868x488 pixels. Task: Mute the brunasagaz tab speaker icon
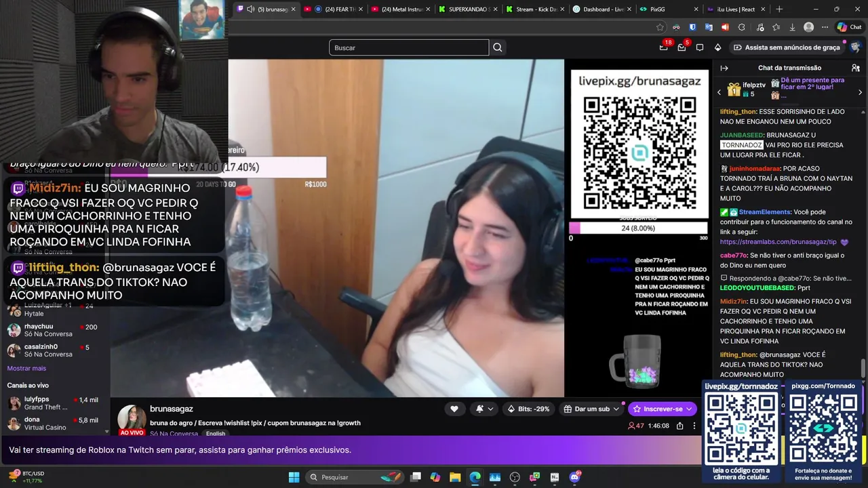coord(250,9)
